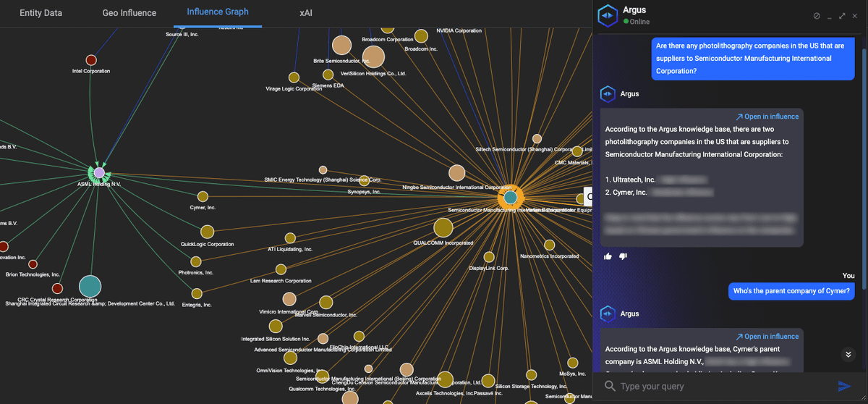This screenshot has width=868, height=404.
Task: Expand the Argus chat panel to fullscreen
Action: pyautogui.click(x=842, y=15)
